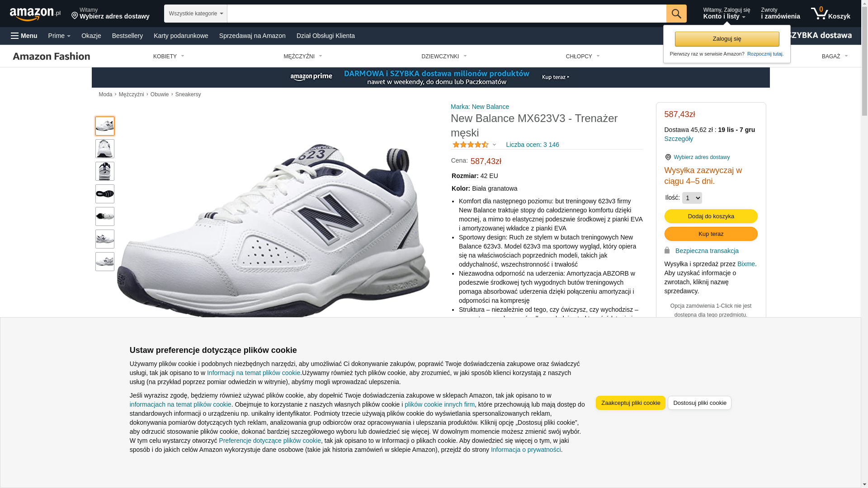Click inside the search input field

pyautogui.click(x=447, y=14)
